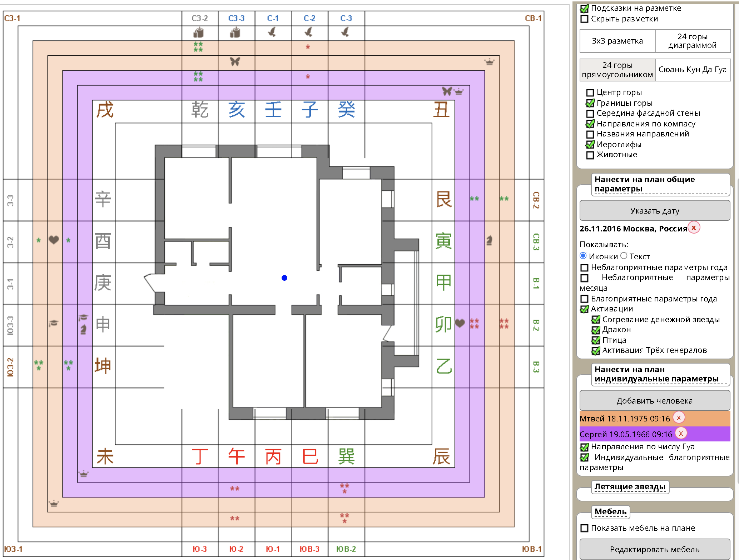
Task: Enable Неблагоприятные параметры года checkbox
Action: point(584,267)
